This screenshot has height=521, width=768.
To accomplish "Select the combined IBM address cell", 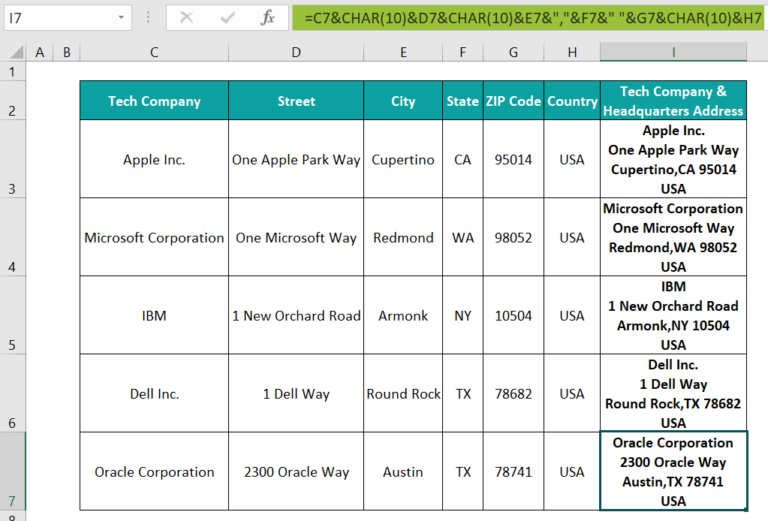I will [673, 315].
